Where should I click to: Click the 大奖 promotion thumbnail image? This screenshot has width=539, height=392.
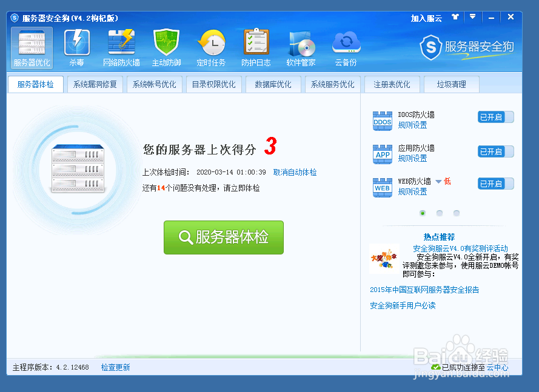click(x=384, y=259)
